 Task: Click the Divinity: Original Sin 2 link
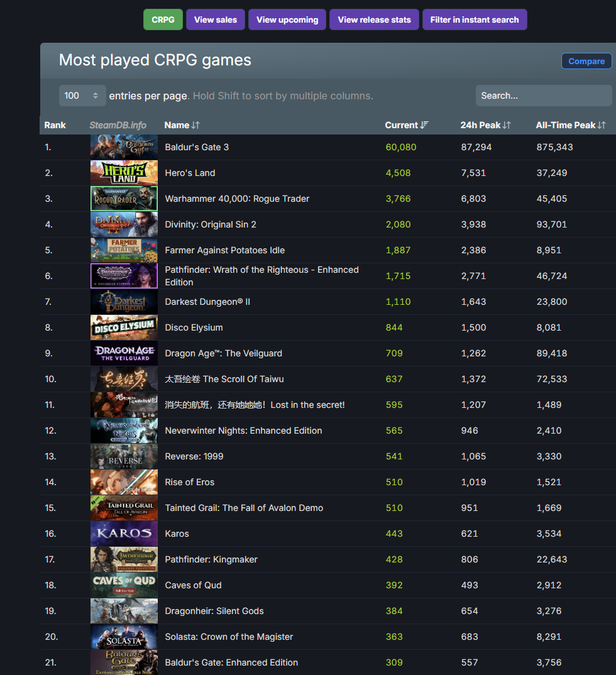click(x=211, y=225)
